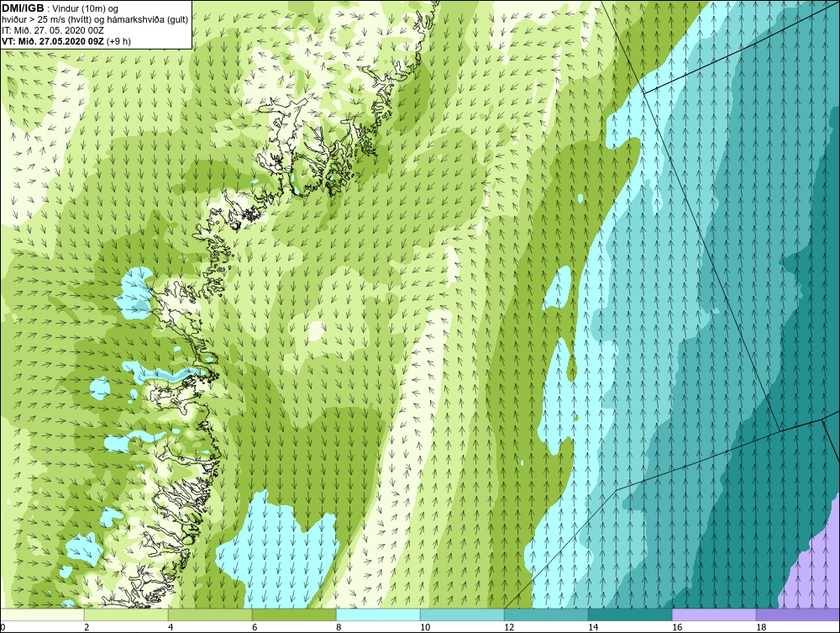Viewport: 840px width, 633px height.
Task: Click the DMI/IGB title text
Action: point(23,8)
